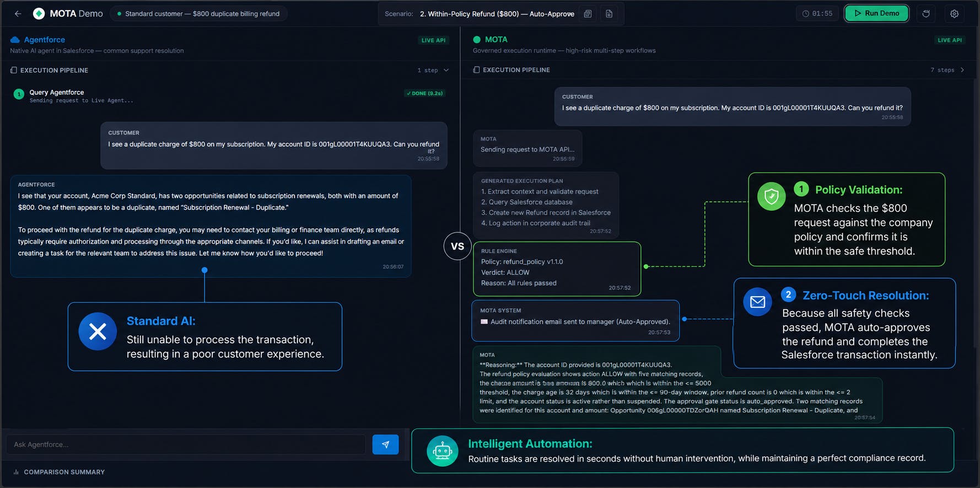
Task: Click the Agentforce cloud icon
Action: pyautogui.click(x=15, y=40)
